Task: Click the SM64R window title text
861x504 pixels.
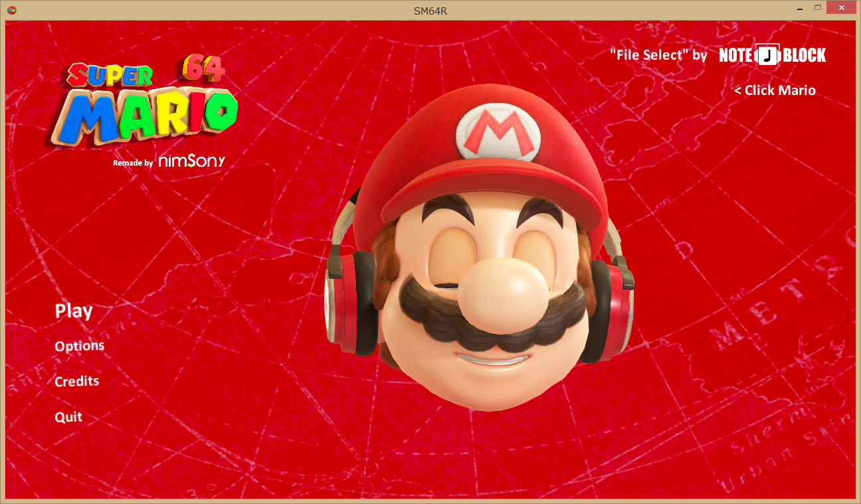Action: pyautogui.click(x=430, y=10)
